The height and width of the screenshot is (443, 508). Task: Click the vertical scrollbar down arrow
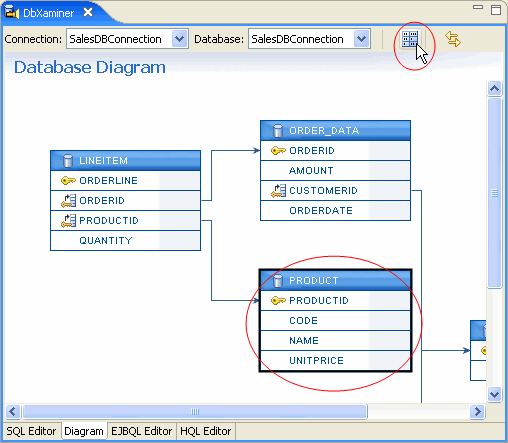click(494, 395)
